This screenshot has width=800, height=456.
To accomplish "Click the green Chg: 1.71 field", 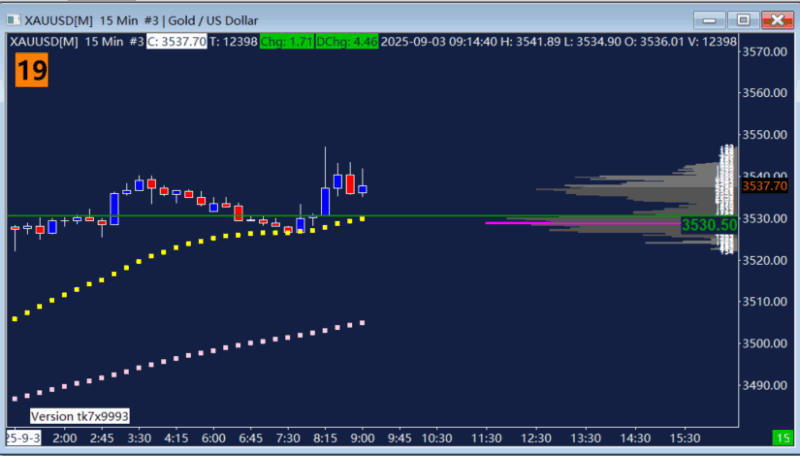I will coord(287,42).
